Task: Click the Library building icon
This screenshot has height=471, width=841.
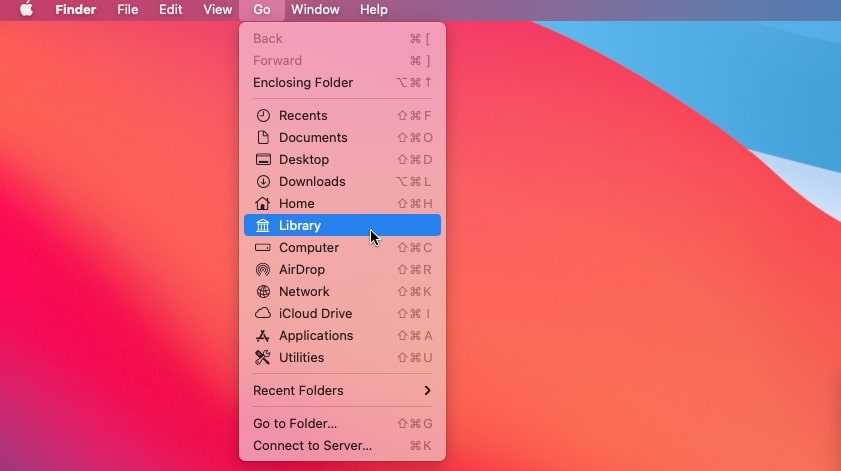Action: click(263, 225)
